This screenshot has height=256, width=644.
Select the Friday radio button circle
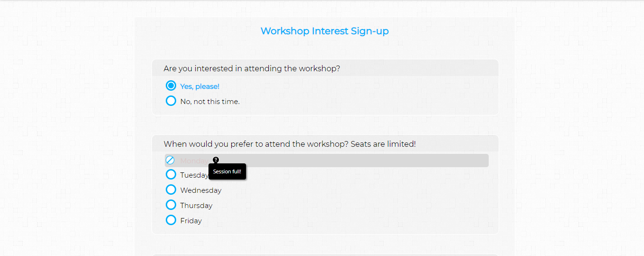coord(171,220)
